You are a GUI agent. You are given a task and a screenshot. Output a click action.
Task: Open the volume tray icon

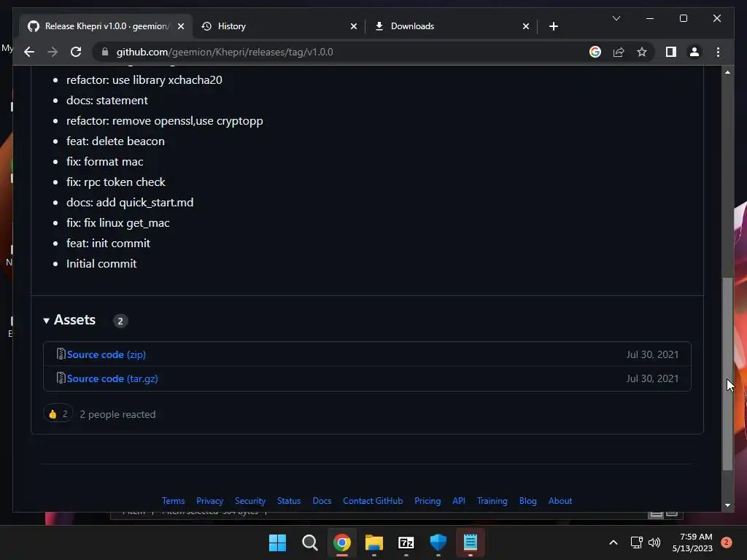tap(654, 542)
